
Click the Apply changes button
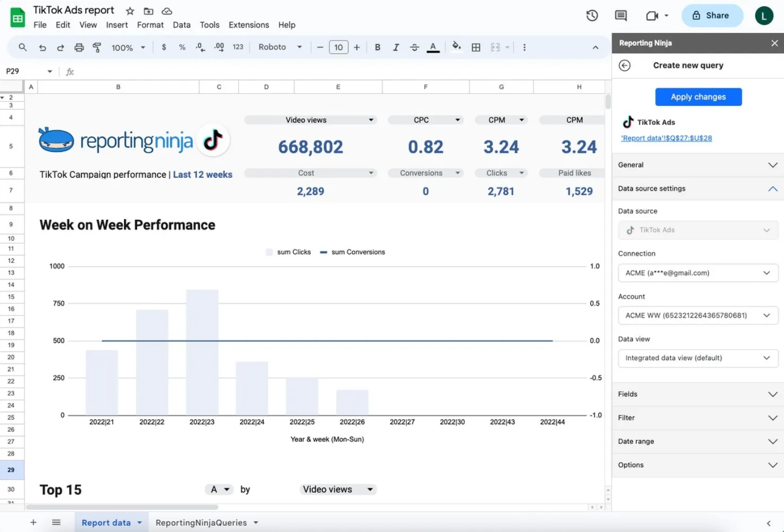point(698,97)
